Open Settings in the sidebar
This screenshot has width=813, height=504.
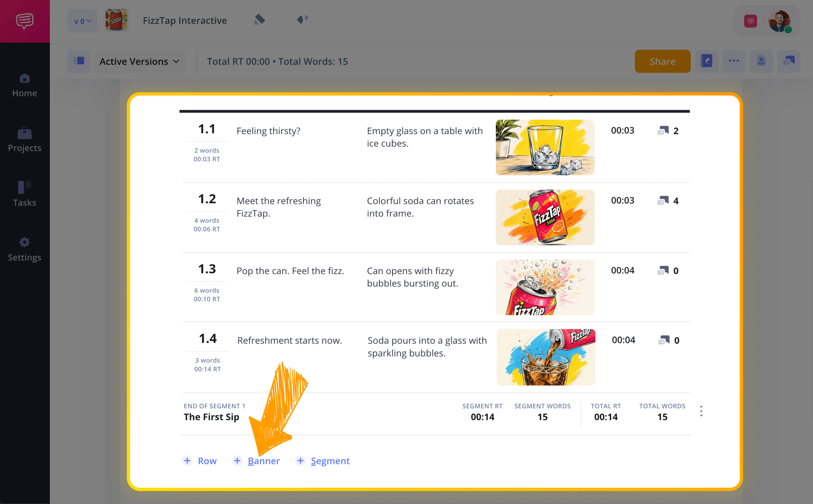[25, 249]
